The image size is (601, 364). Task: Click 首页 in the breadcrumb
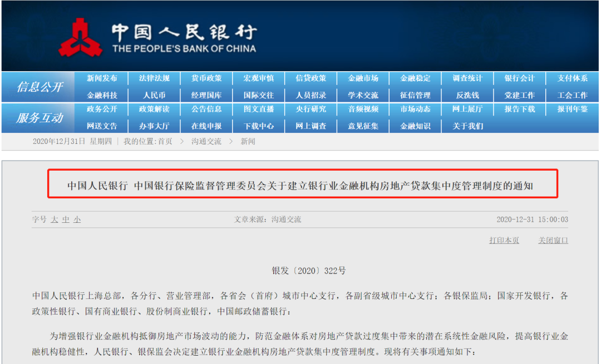pyautogui.click(x=165, y=142)
